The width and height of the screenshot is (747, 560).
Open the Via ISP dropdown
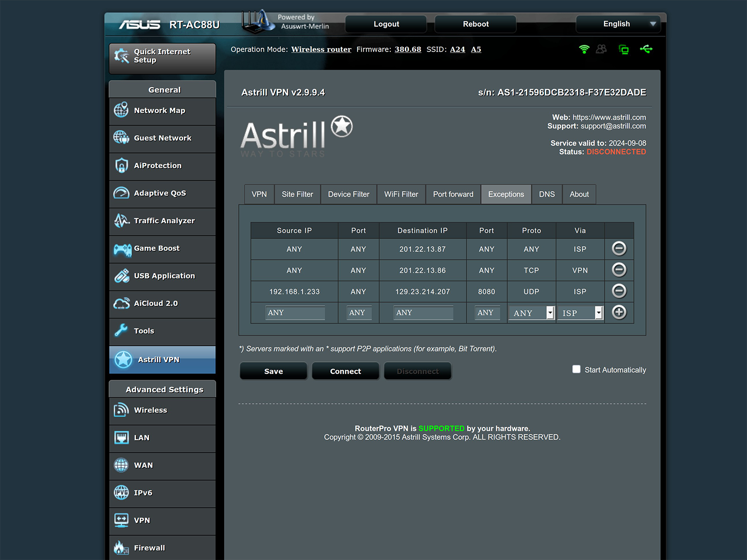pos(580,313)
